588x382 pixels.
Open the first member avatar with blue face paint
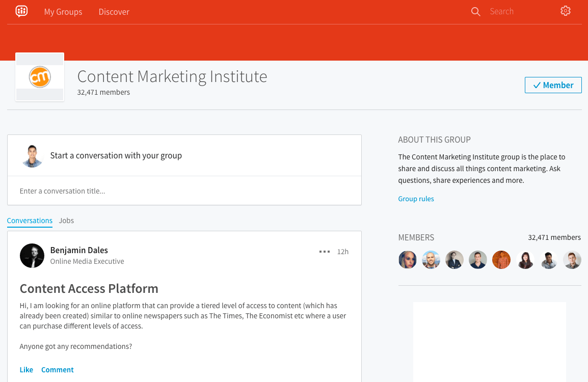408,260
